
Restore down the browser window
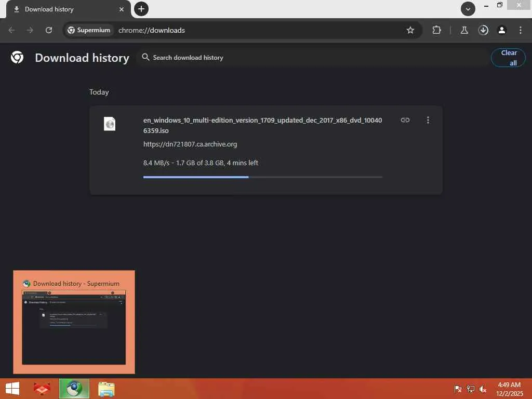[x=500, y=5]
